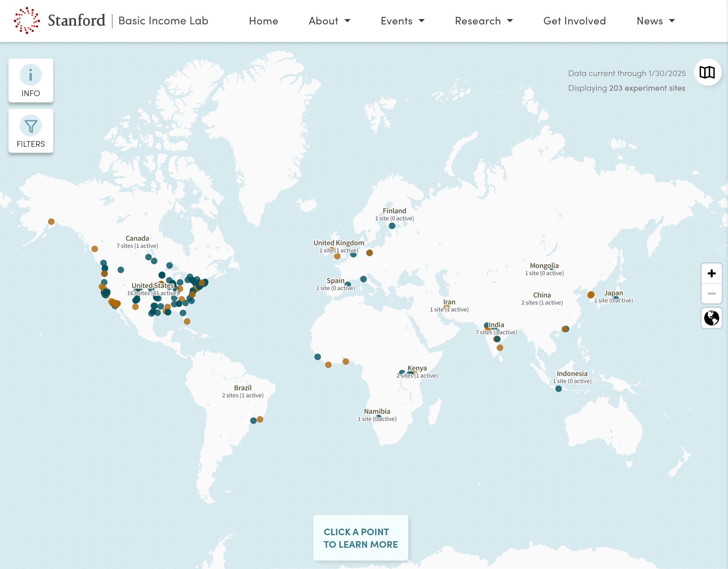728x569 pixels.
Task: Open the Get Involved page
Action: point(574,21)
